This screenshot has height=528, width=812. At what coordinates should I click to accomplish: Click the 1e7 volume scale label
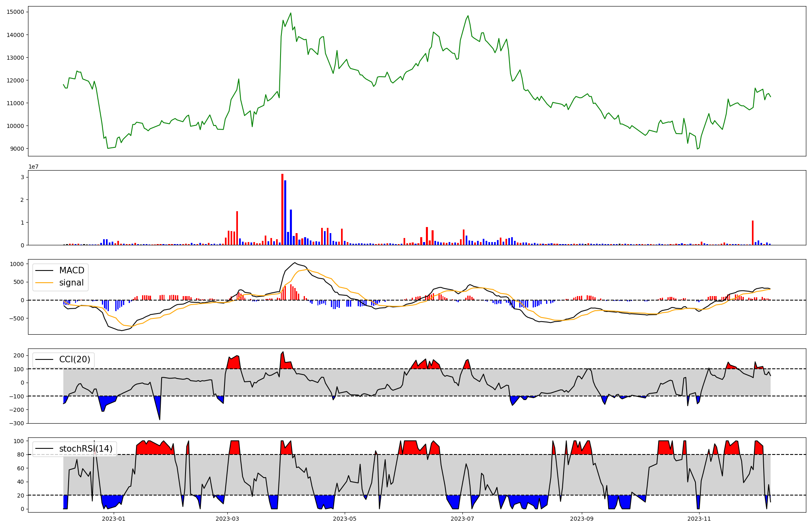33,167
